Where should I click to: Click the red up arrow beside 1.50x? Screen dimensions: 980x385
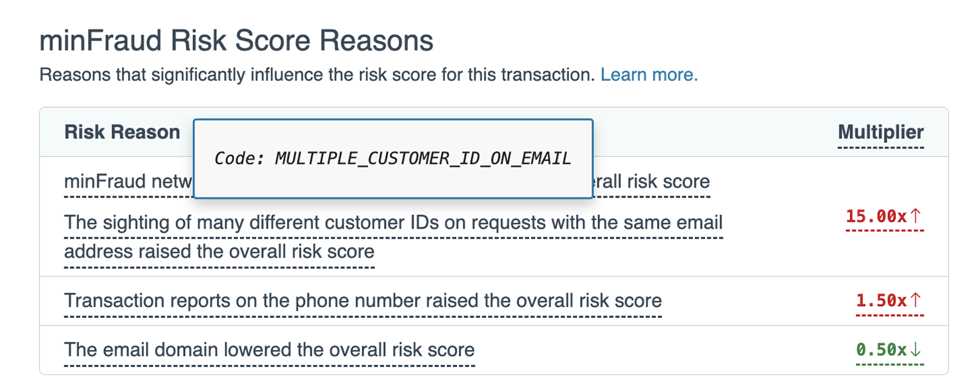916,300
